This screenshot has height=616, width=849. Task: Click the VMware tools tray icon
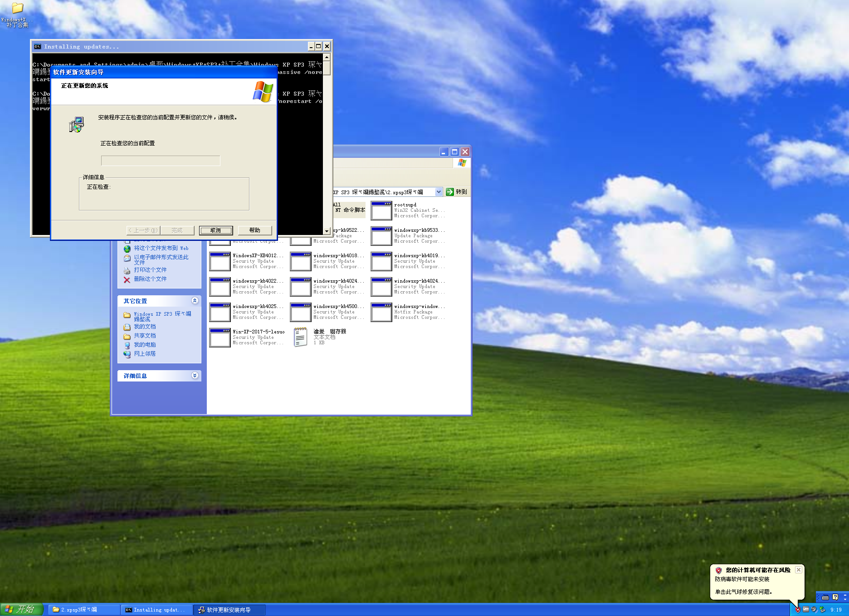coord(806,610)
